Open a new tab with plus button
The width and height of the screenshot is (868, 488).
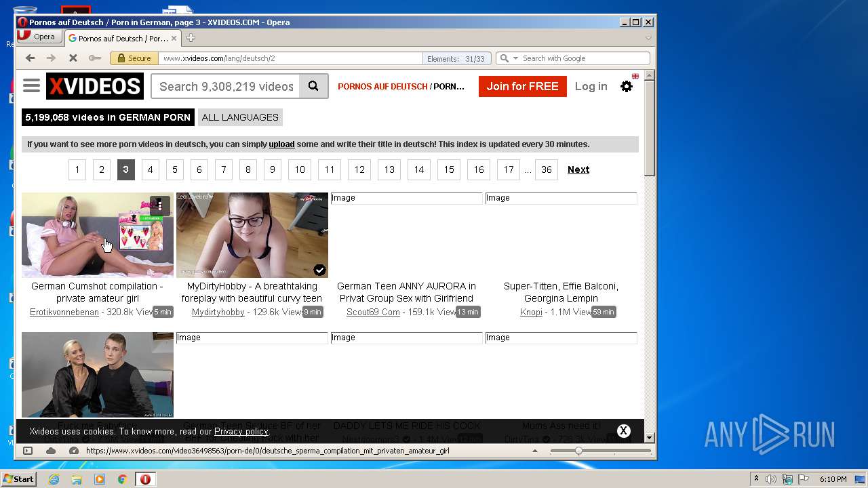[x=191, y=38]
